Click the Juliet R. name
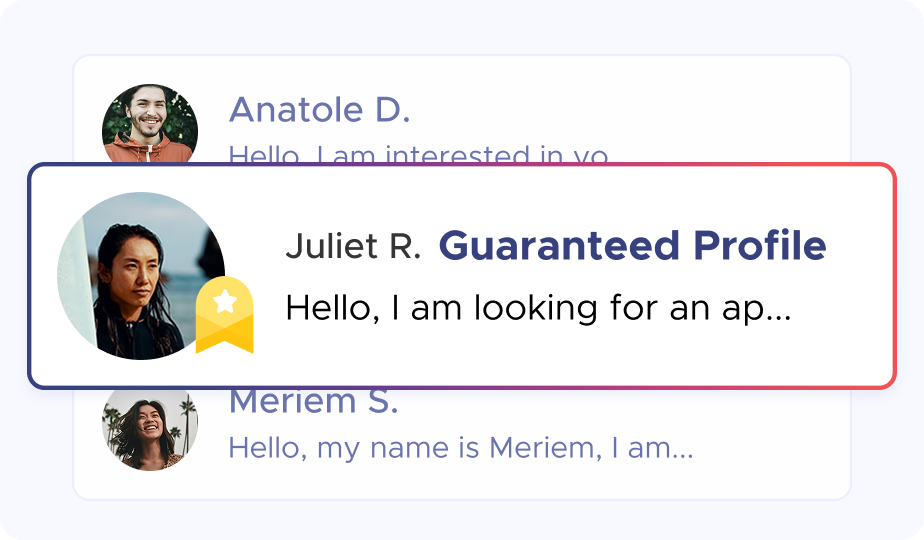This screenshot has height=540, width=924. (x=352, y=246)
